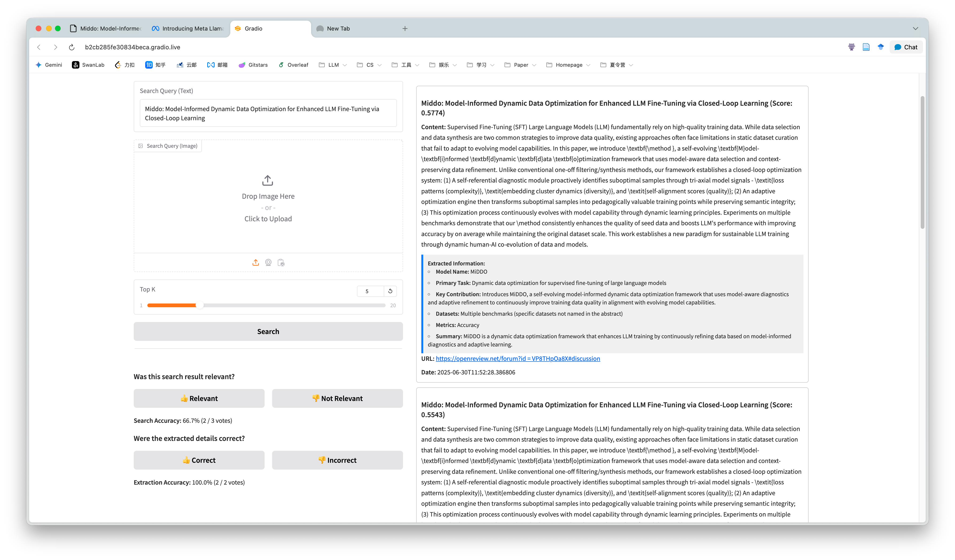Screen dimensions: 955x560
Task: Select the Gradio tab
Action: (270, 28)
